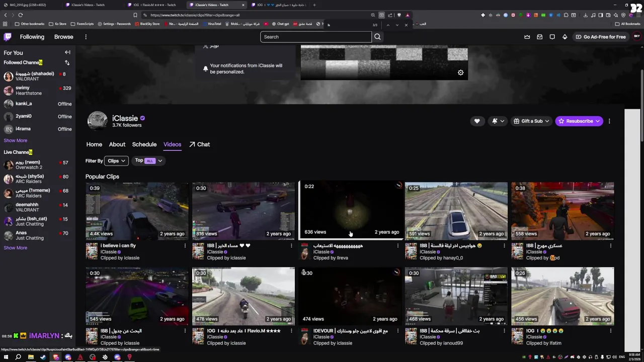The width and height of the screenshot is (644, 362).
Task: Open the Other bookmarks folder
Action: (x=30, y=24)
